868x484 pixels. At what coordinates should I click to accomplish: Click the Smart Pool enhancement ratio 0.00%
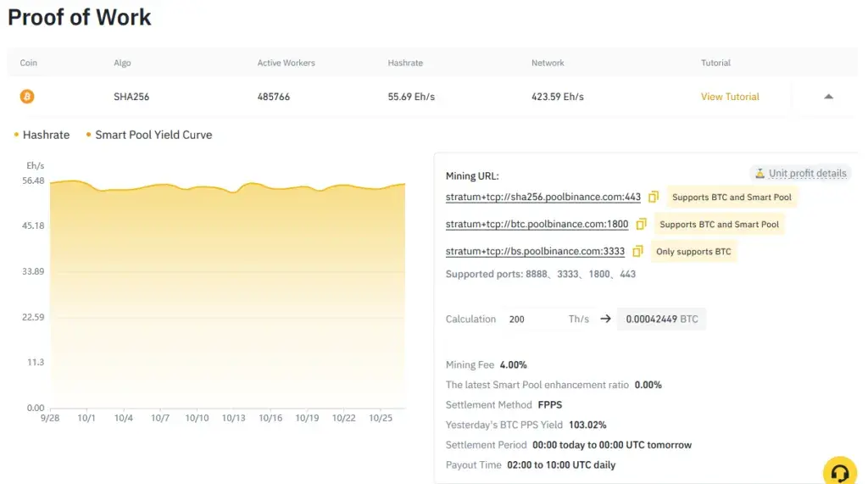click(648, 385)
